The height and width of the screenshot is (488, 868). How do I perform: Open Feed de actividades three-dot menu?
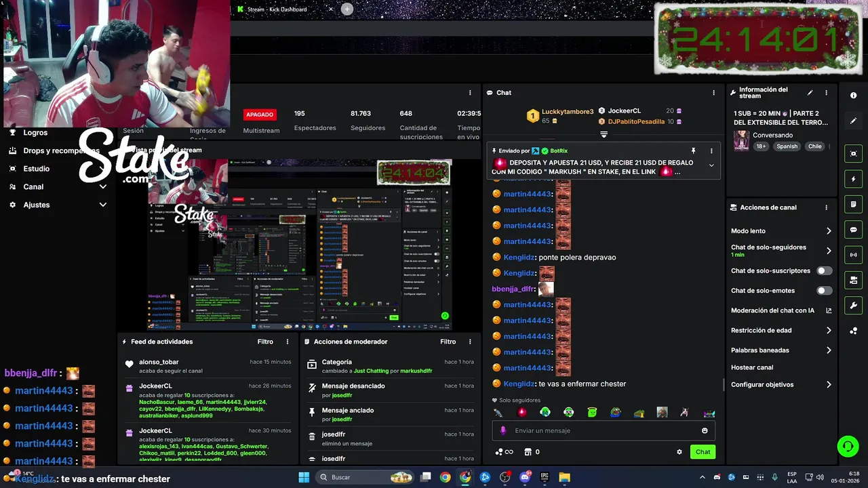click(288, 342)
